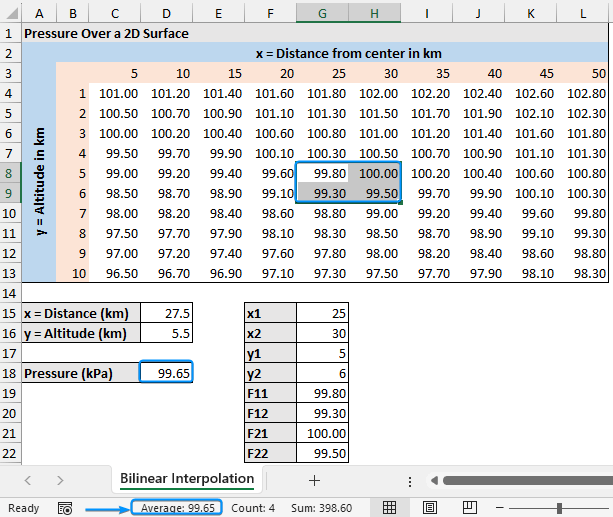The image size is (613, 517).
Task: Select the y2 value cell 6
Action: tap(322, 373)
